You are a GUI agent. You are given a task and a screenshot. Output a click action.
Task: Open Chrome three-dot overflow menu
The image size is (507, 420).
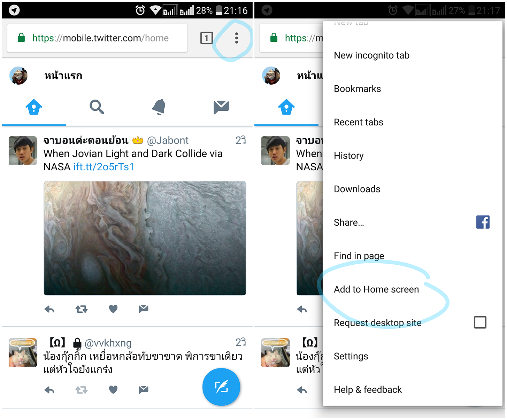coord(237,38)
